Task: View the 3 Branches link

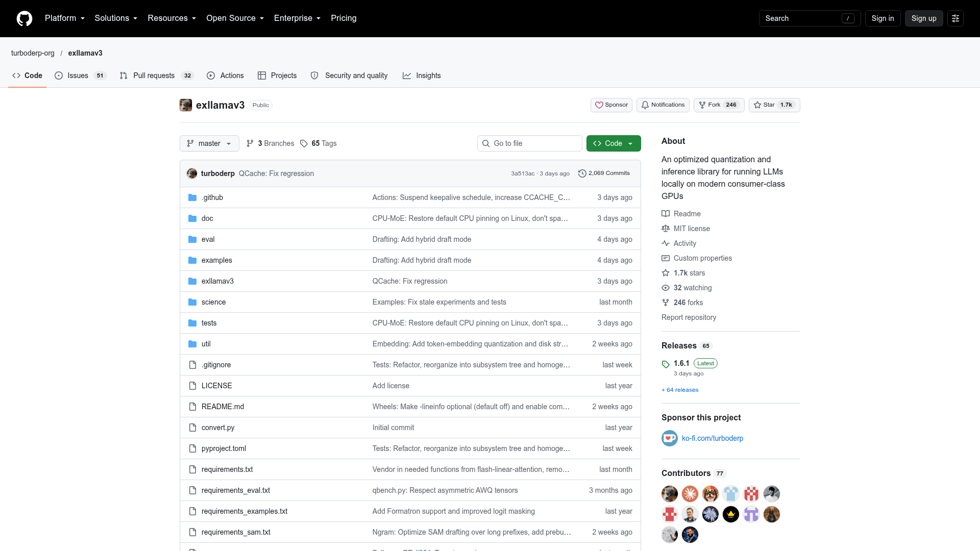Action: [270, 143]
